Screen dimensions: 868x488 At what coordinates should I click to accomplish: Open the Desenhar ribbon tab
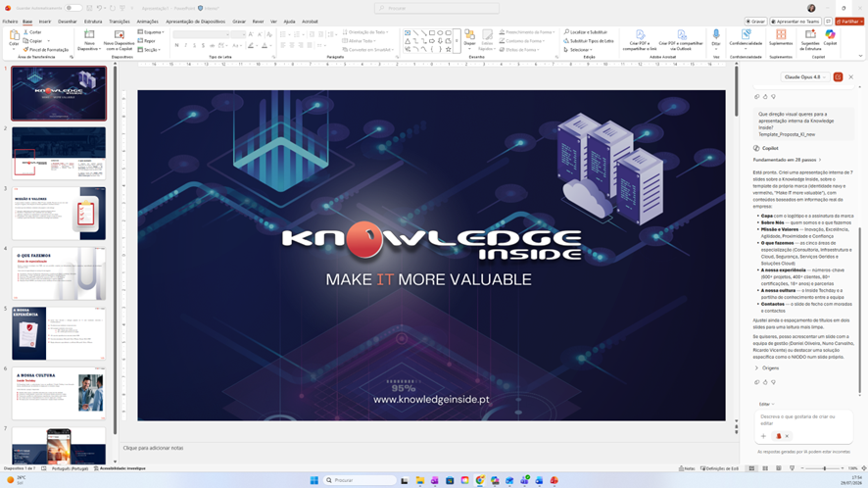click(x=68, y=21)
